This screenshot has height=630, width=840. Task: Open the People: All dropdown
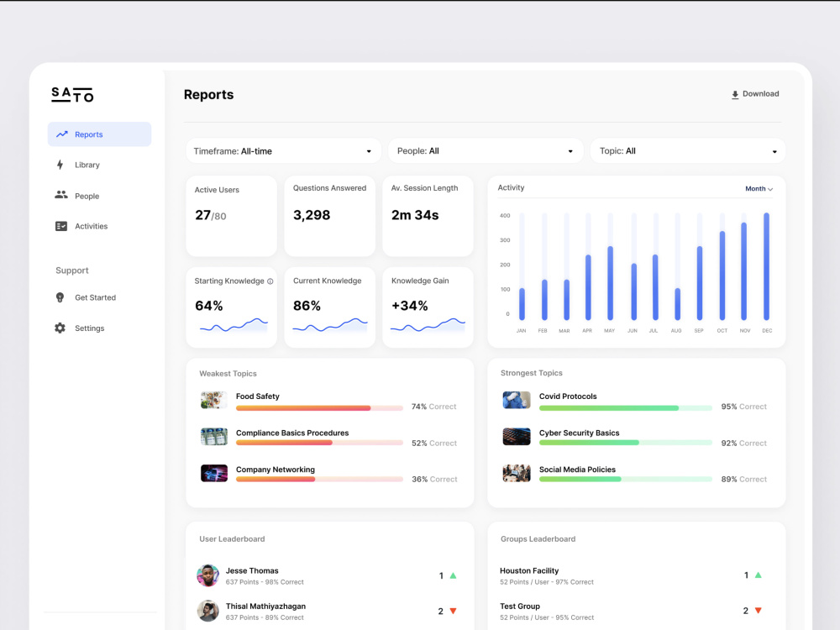pos(486,151)
